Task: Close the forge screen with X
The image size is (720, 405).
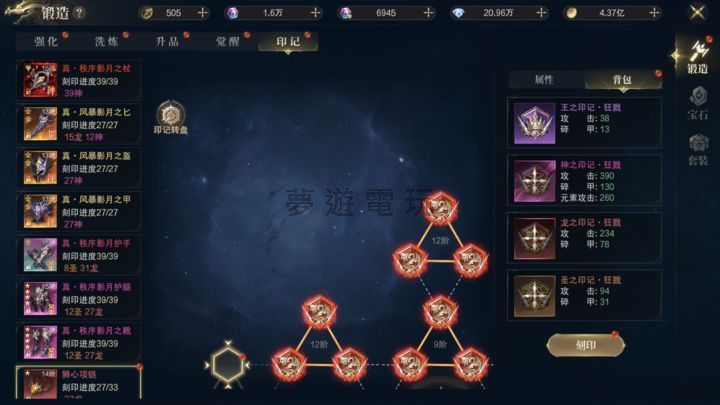Action: (697, 12)
